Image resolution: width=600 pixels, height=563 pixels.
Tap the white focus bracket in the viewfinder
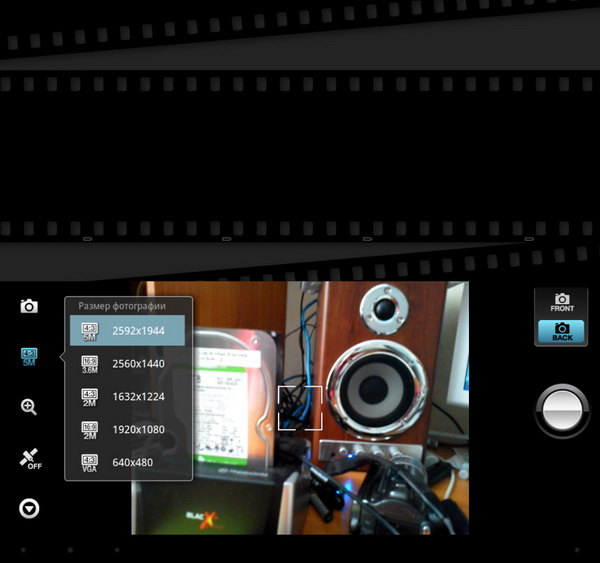click(x=300, y=408)
